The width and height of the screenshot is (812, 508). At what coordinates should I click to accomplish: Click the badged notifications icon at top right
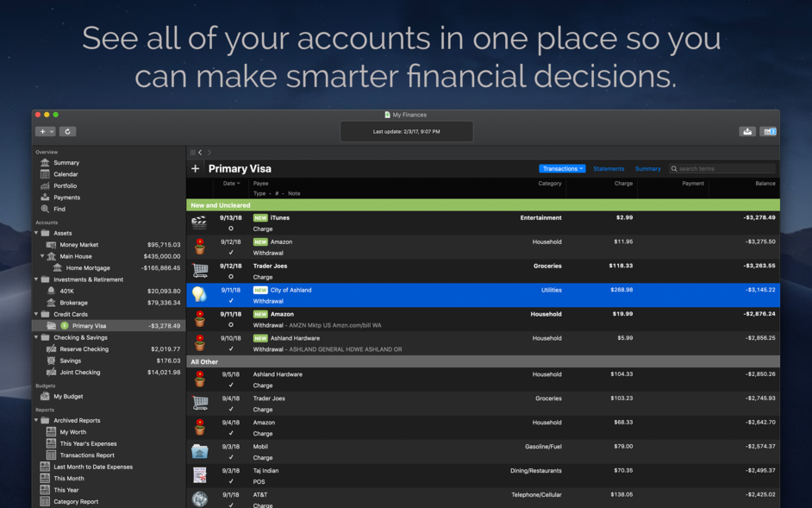pyautogui.click(x=768, y=130)
